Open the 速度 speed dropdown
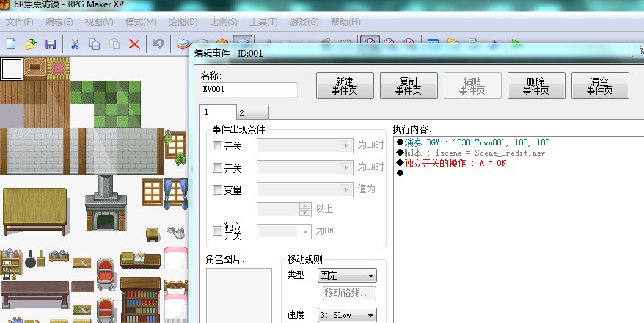Image resolution: width=644 pixels, height=323 pixels. click(x=347, y=315)
